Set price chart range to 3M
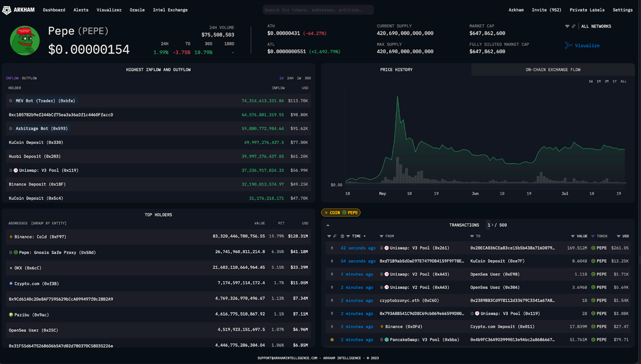The height and width of the screenshot is (364, 641). click(607, 81)
